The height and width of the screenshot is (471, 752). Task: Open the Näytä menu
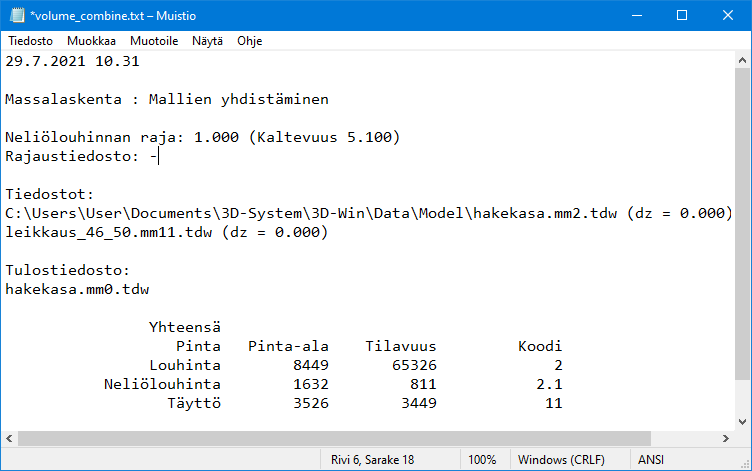point(207,41)
